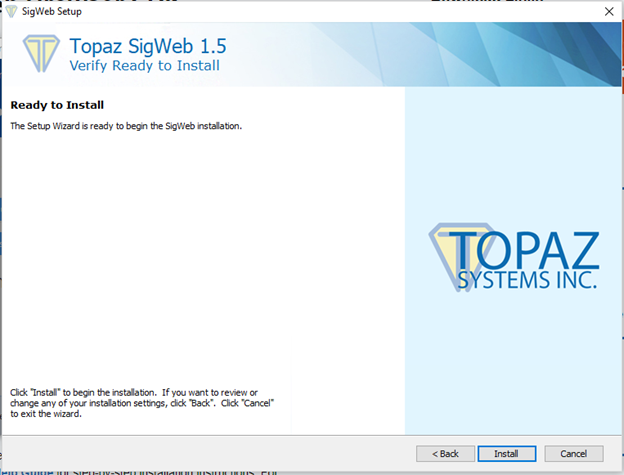624x475 pixels.
Task: Click the "SigWeb Setup" window title text
Action: pos(52,12)
